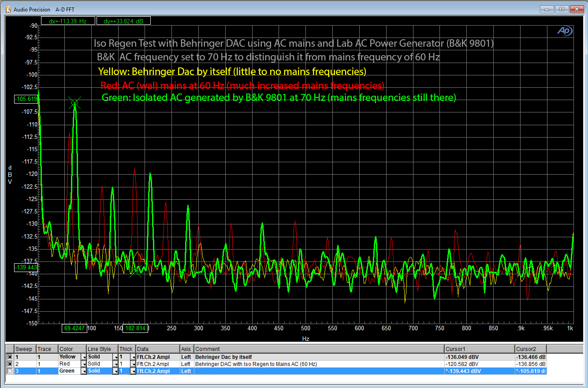Click Fft.Ch.2 Ampl data cell of Green row
Screen dimensions: 588x388
pyautogui.click(x=158, y=371)
